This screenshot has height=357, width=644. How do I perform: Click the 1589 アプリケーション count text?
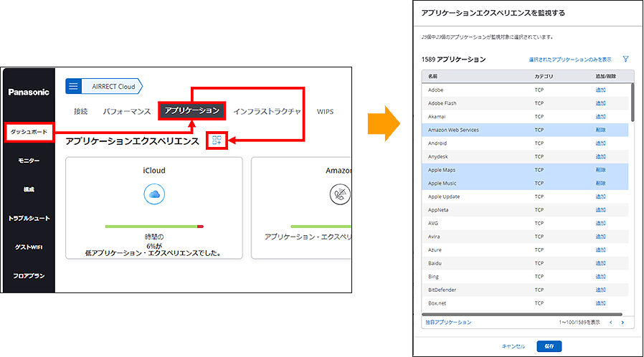click(x=453, y=59)
